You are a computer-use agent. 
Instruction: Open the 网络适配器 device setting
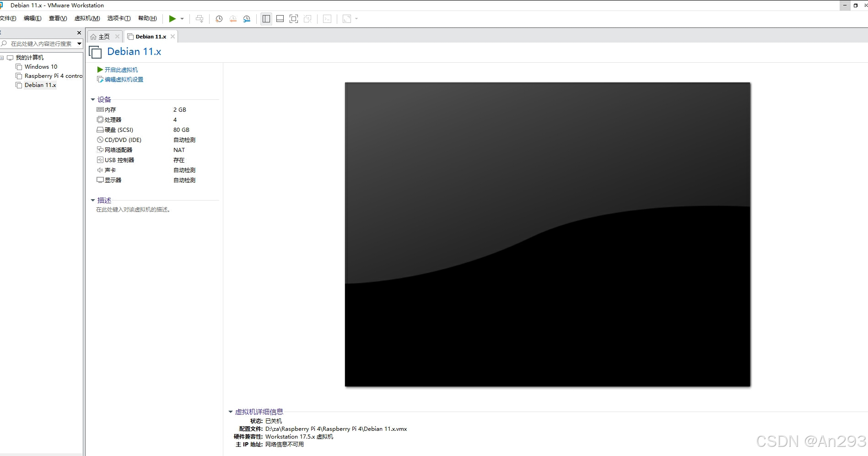click(x=119, y=150)
